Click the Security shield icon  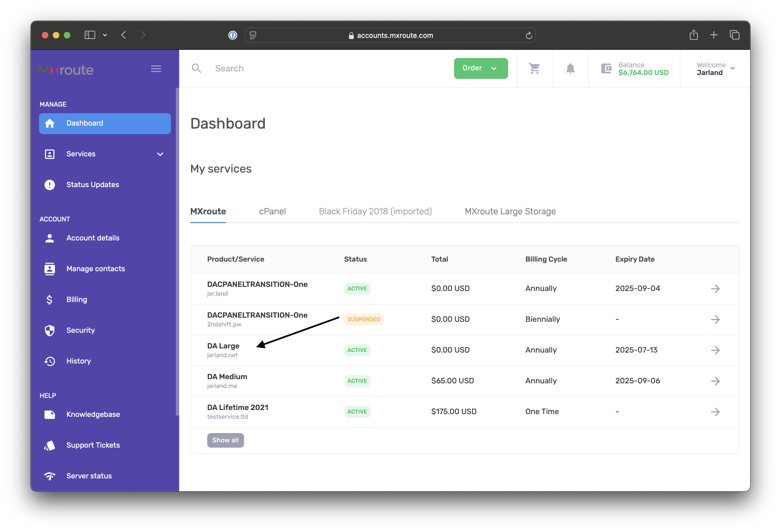pyautogui.click(x=50, y=330)
